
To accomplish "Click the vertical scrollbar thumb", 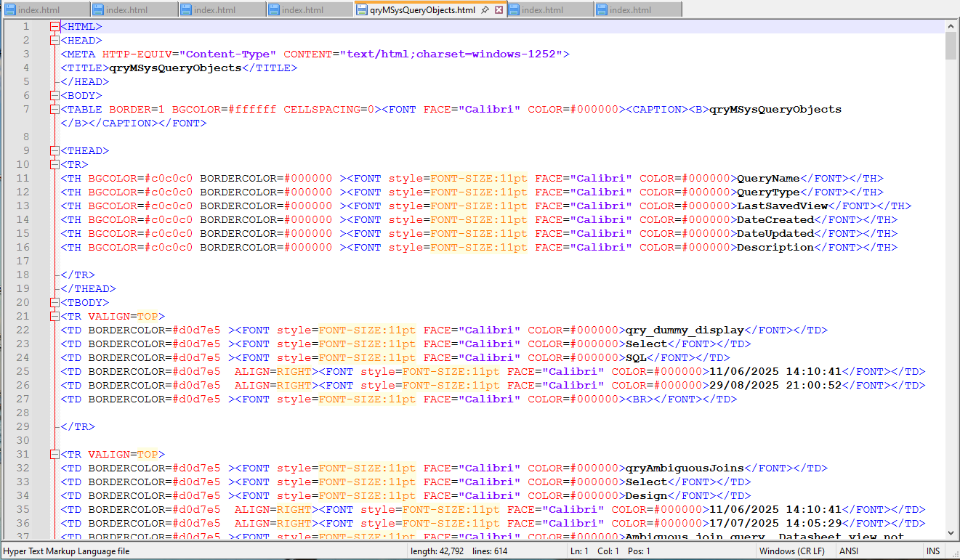I will coord(951,46).
